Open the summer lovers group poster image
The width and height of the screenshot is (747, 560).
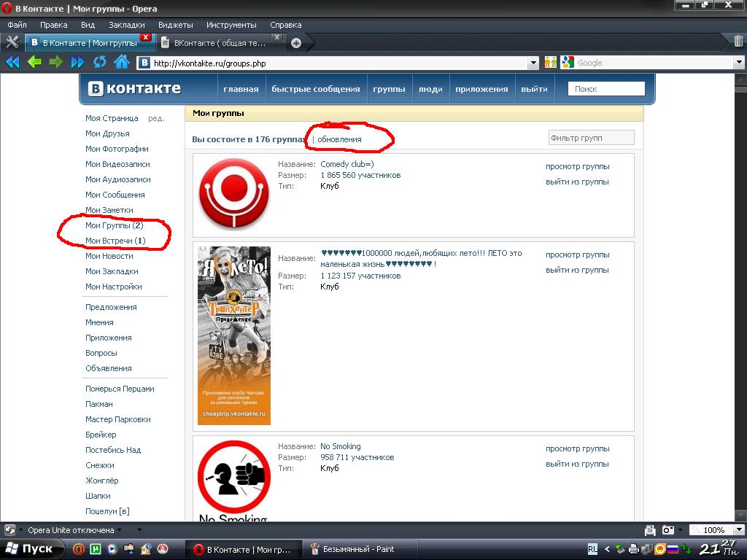pyautogui.click(x=234, y=335)
